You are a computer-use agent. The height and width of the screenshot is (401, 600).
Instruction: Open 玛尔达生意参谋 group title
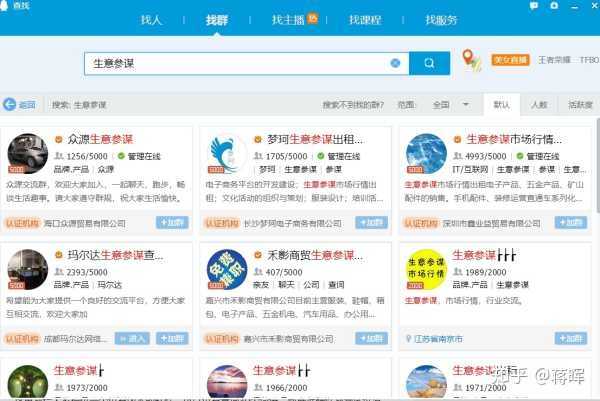click(x=115, y=255)
